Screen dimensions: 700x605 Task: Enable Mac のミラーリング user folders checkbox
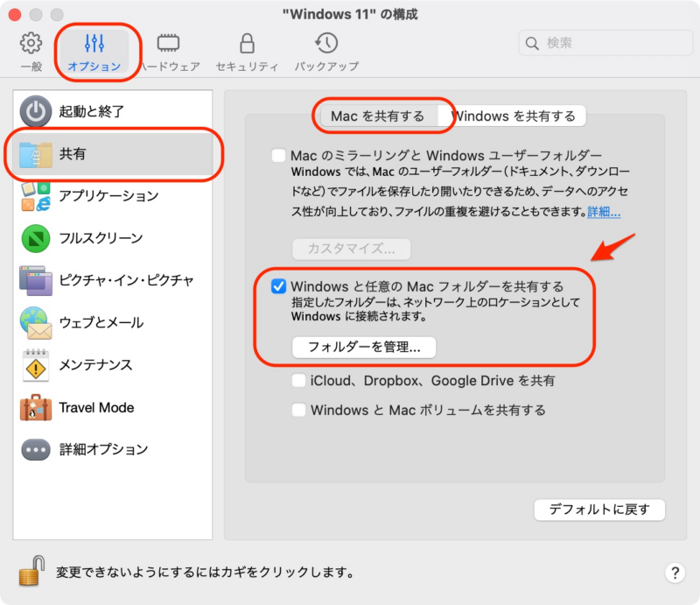pyautogui.click(x=278, y=156)
